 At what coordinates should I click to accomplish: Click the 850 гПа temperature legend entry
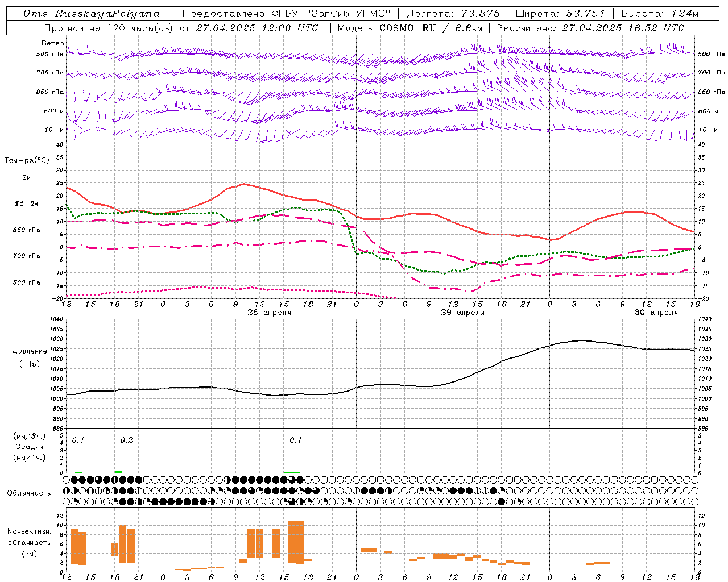tap(26, 230)
